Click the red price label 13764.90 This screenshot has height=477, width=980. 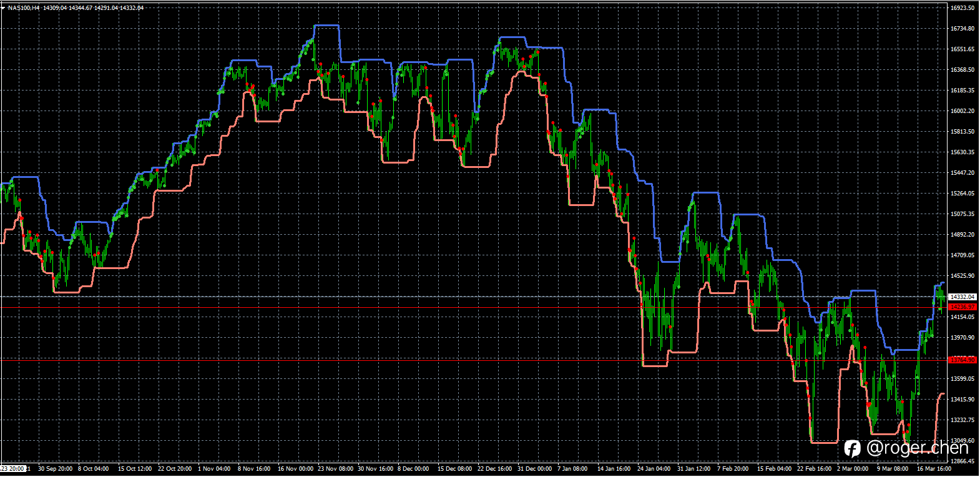[x=963, y=360]
